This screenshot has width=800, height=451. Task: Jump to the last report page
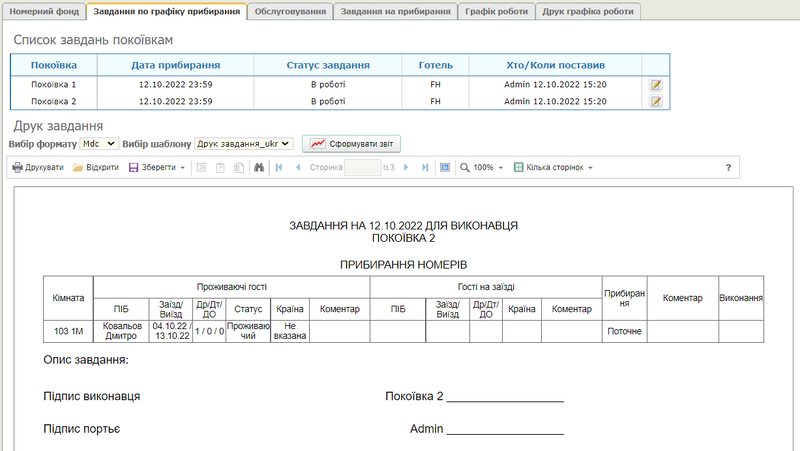tap(425, 168)
